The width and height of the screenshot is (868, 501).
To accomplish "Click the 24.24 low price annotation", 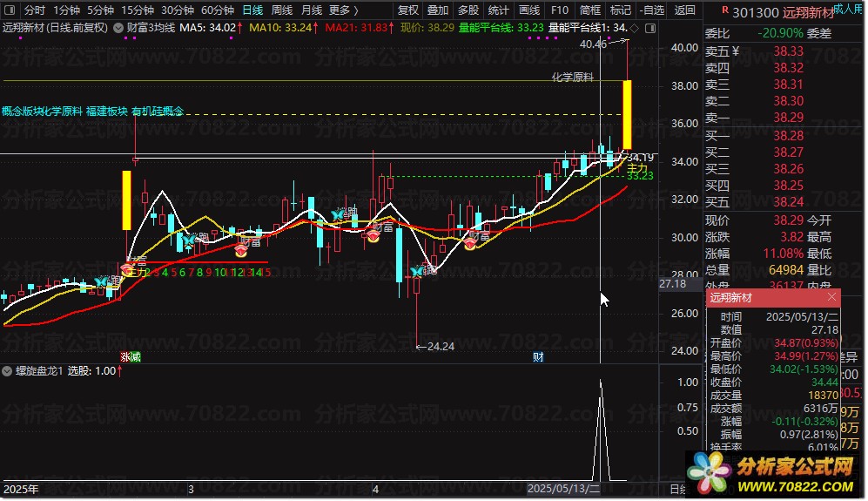I will point(441,347).
